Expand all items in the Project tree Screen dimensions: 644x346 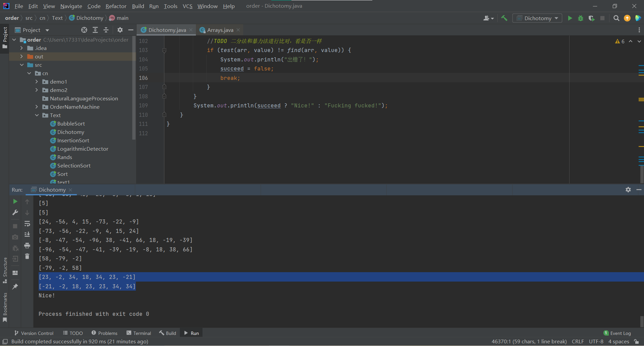(95, 30)
